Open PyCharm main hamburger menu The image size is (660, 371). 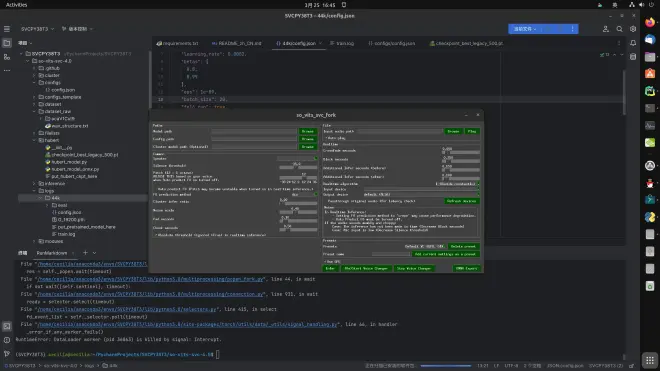click(7, 29)
